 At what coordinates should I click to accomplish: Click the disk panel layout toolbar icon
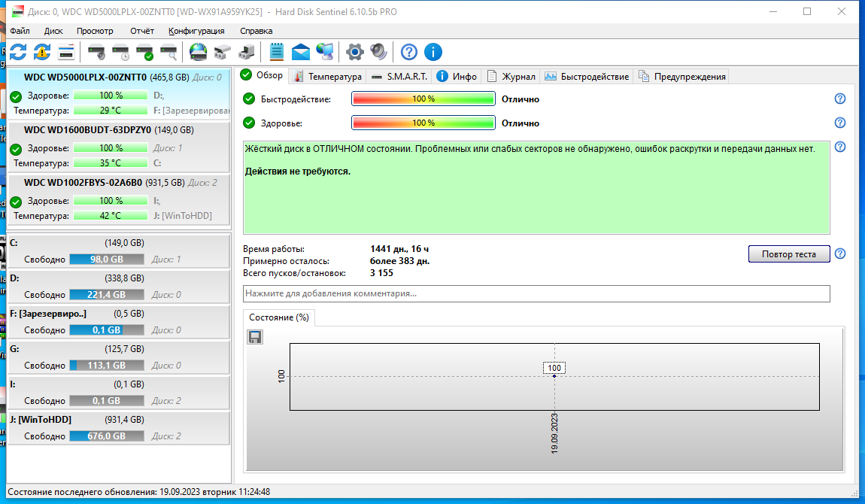(66, 53)
